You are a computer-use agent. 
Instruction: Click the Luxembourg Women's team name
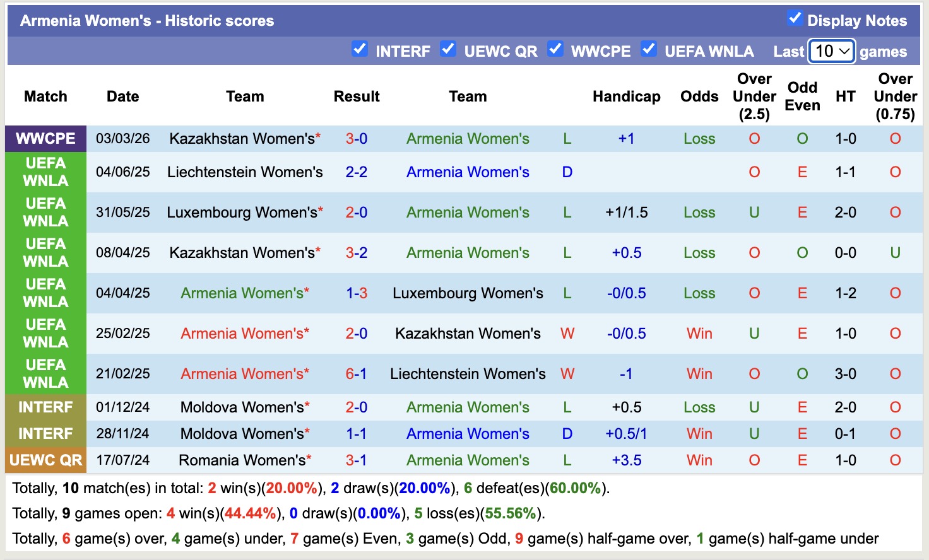coord(240,213)
